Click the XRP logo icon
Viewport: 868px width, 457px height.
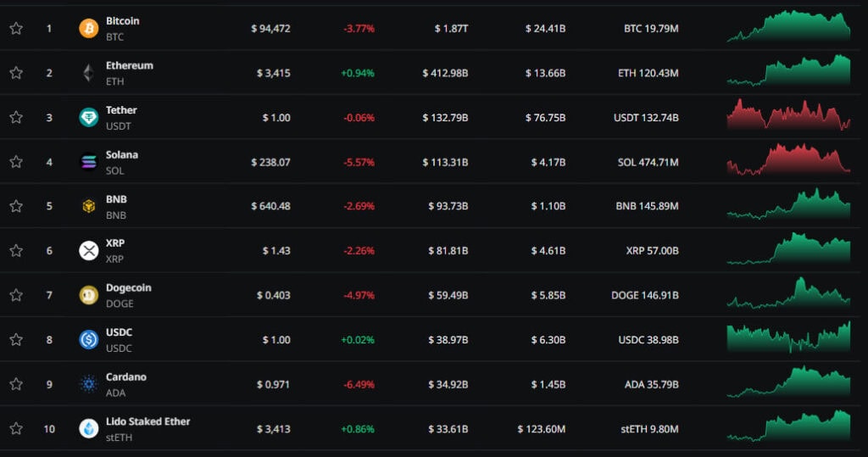click(x=89, y=251)
